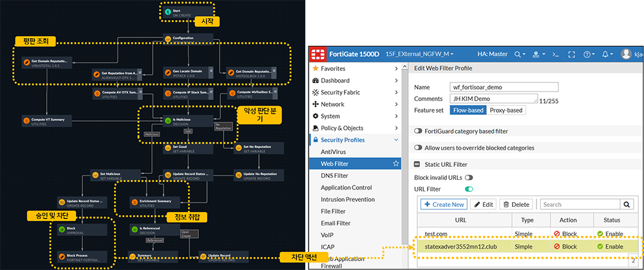
Task: Select the statexadver3552mn12.club URL row
Action: point(528,247)
